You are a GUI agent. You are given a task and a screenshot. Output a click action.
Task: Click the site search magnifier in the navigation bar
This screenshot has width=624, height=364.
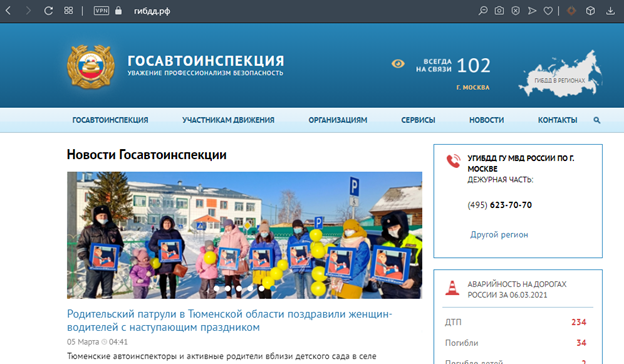tap(597, 120)
